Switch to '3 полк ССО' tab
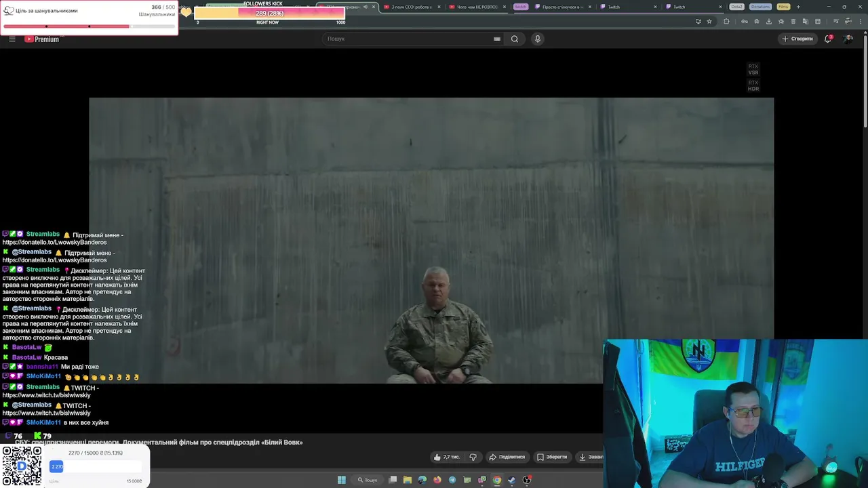The height and width of the screenshot is (488, 868). point(411,7)
